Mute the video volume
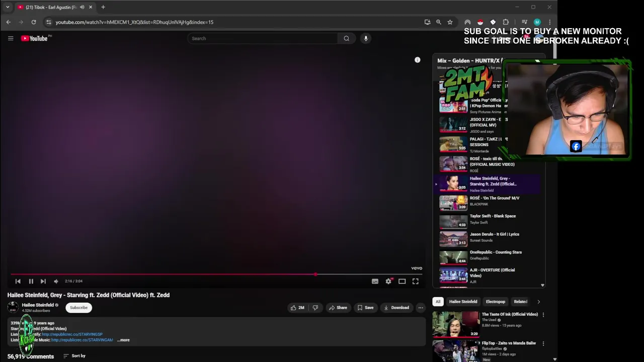644x362 pixels. [x=56, y=281]
